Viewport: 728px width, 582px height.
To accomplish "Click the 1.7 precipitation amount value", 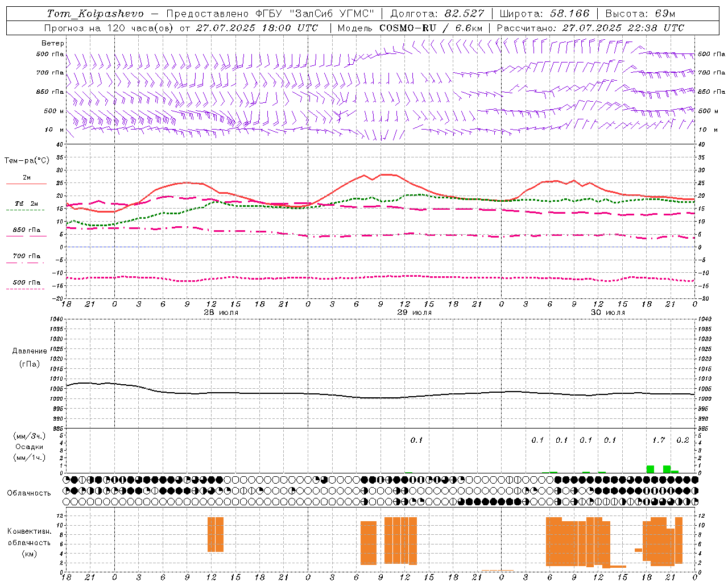I will coord(659,440).
